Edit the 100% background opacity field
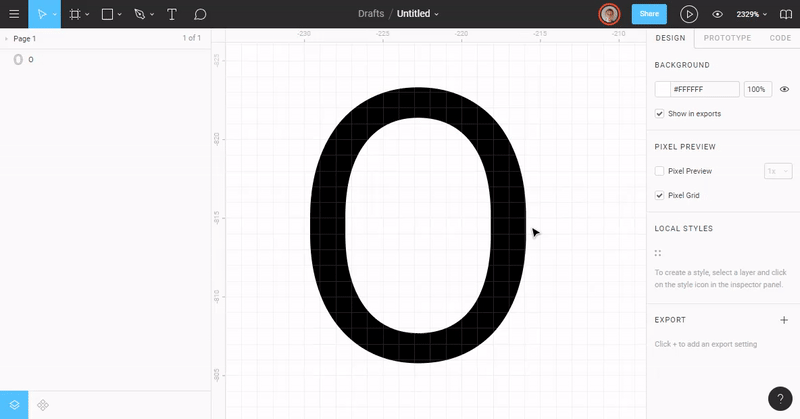 point(757,89)
